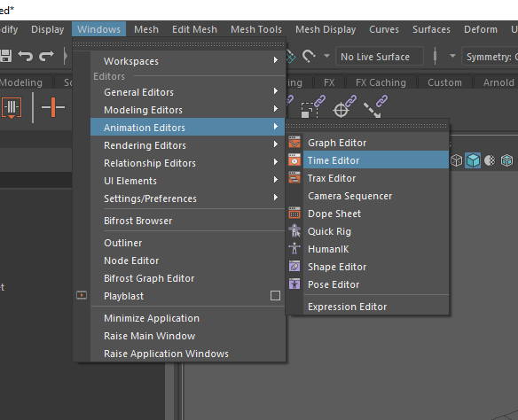Open the Curves menu

(384, 29)
